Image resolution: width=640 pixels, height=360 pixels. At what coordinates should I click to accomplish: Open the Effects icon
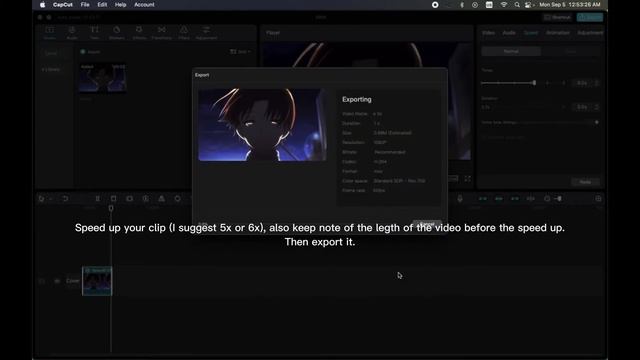(139, 33)
